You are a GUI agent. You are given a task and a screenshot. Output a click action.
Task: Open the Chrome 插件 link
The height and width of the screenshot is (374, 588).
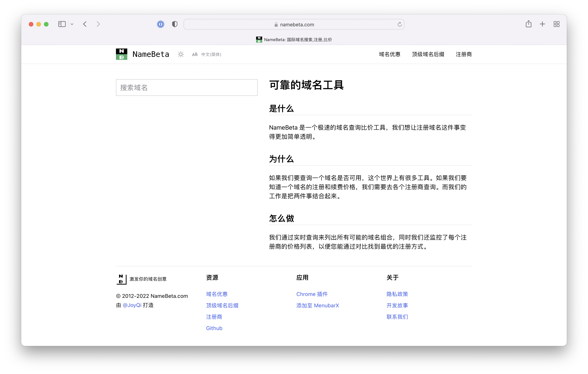pyautogui.click(x=312, y=294)
